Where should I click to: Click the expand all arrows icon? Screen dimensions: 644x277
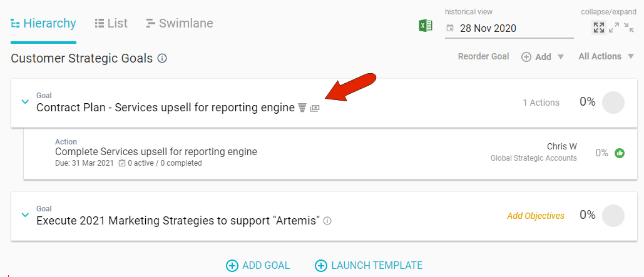pyautogui.click(x=615, y=28)
